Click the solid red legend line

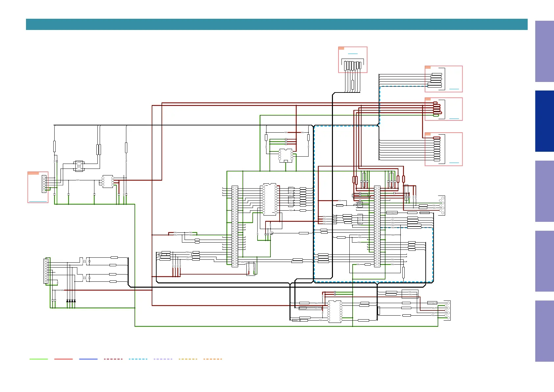pos(63,359)
